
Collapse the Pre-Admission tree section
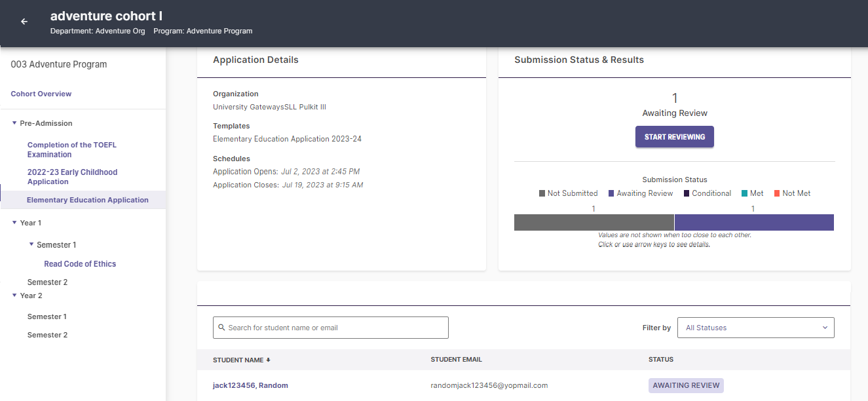click(x=14, y=123)
